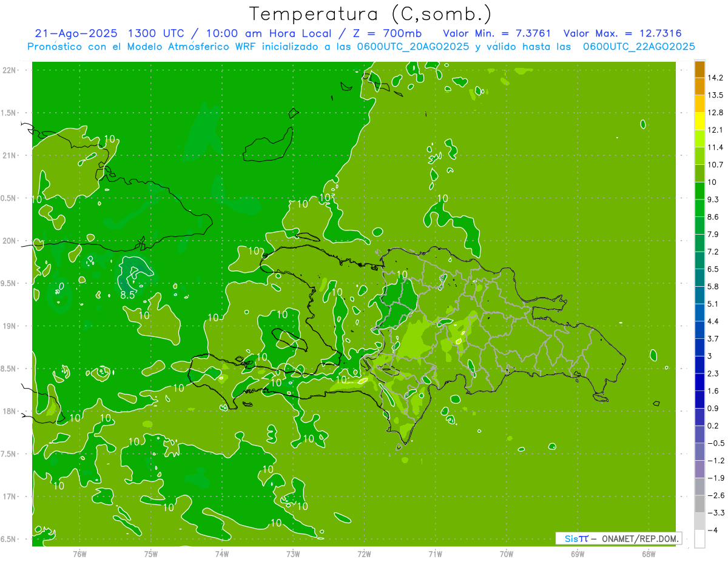
Task: Click the "17N" latitude axis label
Action: pos(8,497)
